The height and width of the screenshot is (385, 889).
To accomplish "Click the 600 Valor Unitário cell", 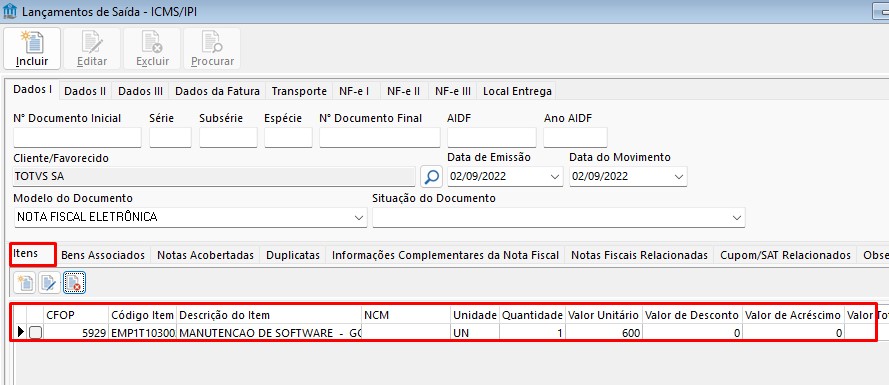I will 604,333.
